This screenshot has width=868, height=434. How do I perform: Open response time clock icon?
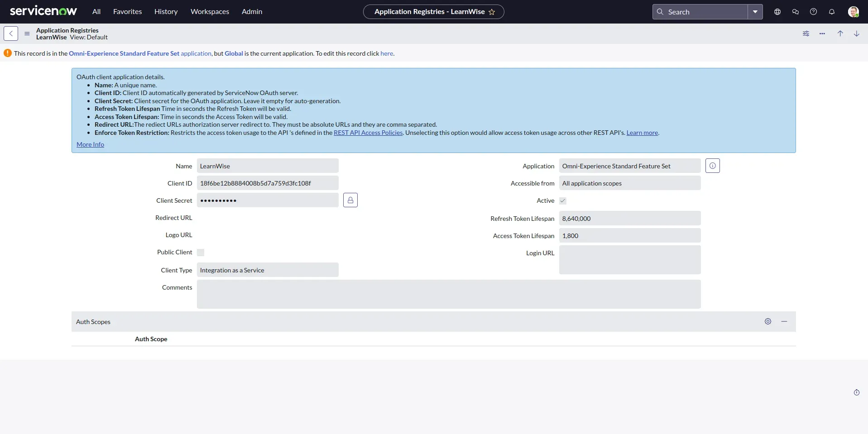(x=857, y=392)
